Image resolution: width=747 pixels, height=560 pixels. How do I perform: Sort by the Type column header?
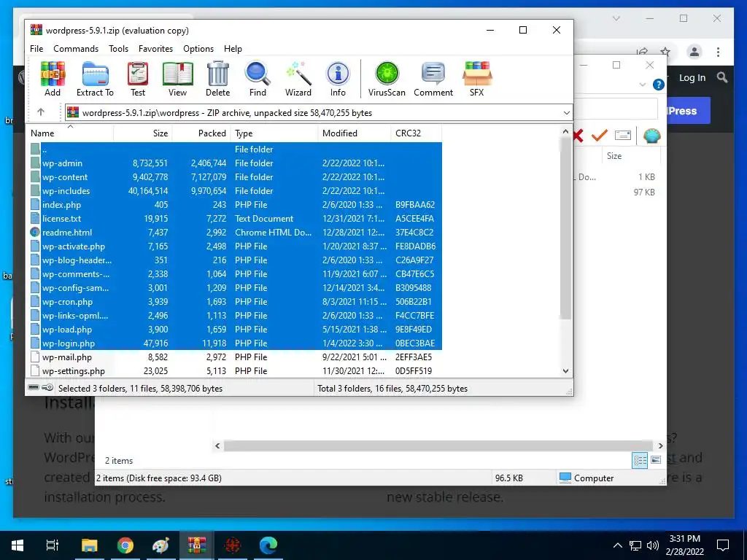[x=274, y=133]
